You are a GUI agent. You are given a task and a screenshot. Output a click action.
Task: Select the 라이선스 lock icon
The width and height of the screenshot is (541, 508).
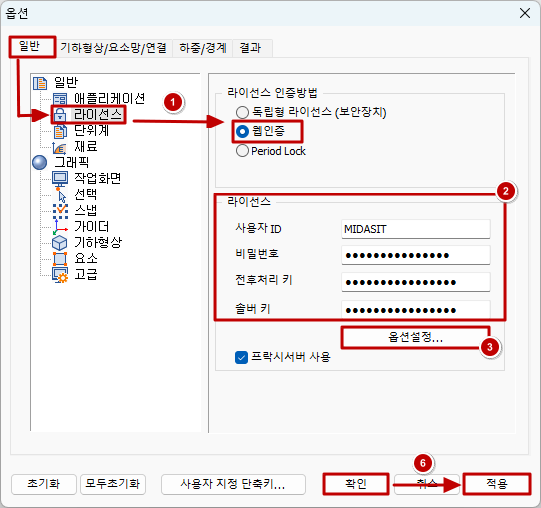[x=60, y=115]
